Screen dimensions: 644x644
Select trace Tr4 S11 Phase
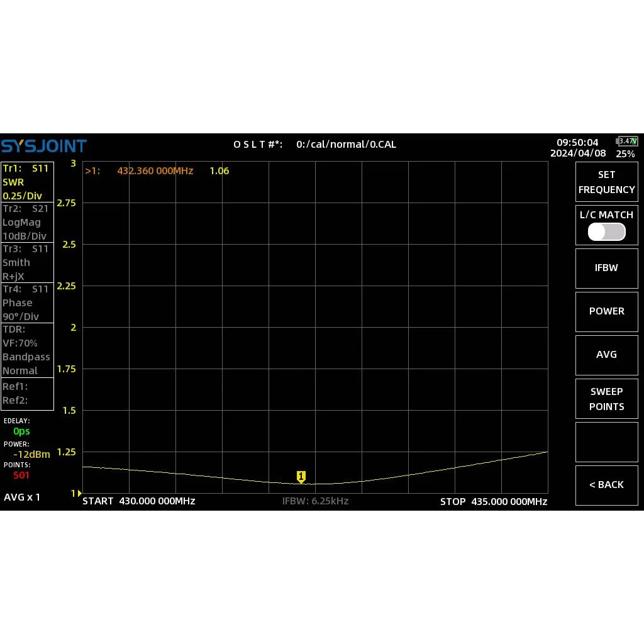pyautogui.click(x=27, y=303)
